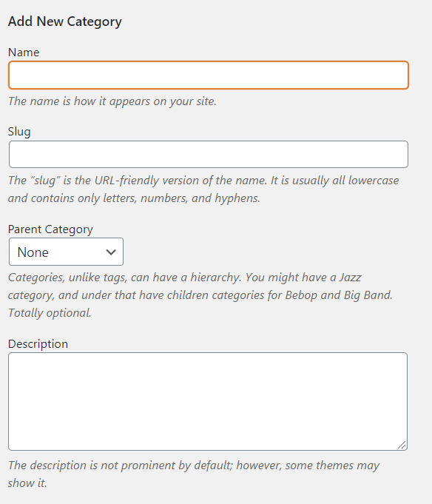Select the 'None' text in the parent selector
432x504 pixels.
(33, 252)
